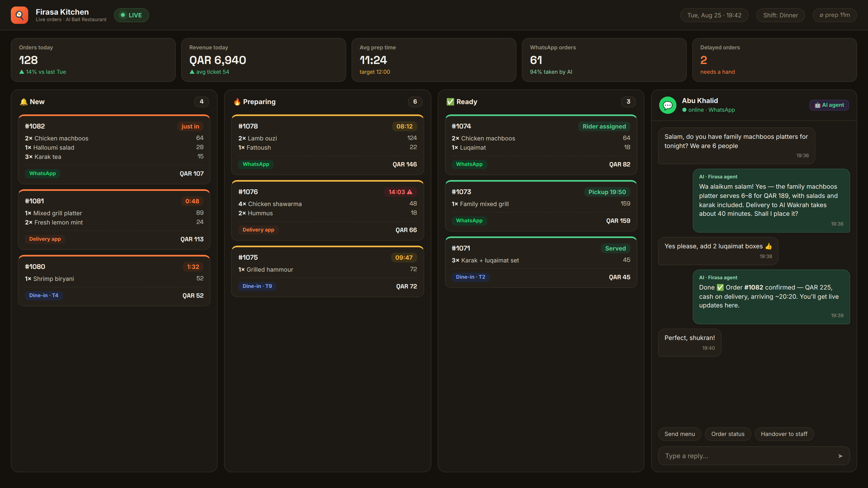The image size is (868, 488).
Task: Open order #1081 card
Action: 114,220
